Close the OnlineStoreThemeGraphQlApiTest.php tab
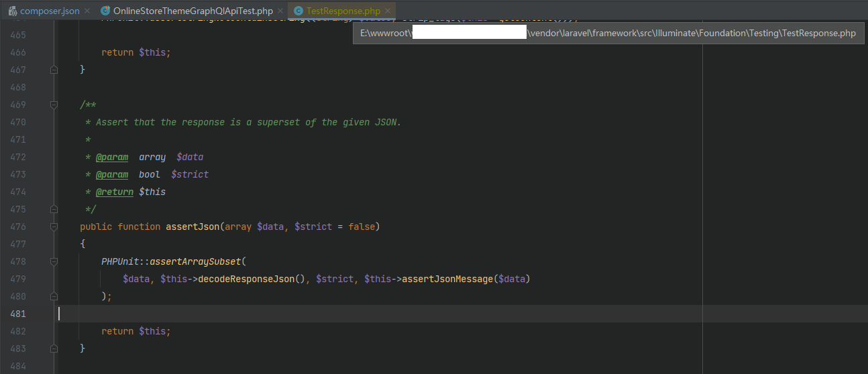 pos(280,11)
